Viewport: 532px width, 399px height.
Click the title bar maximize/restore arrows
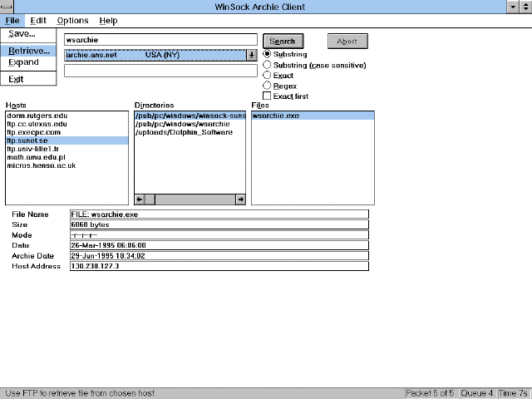(x=525, y=7)
